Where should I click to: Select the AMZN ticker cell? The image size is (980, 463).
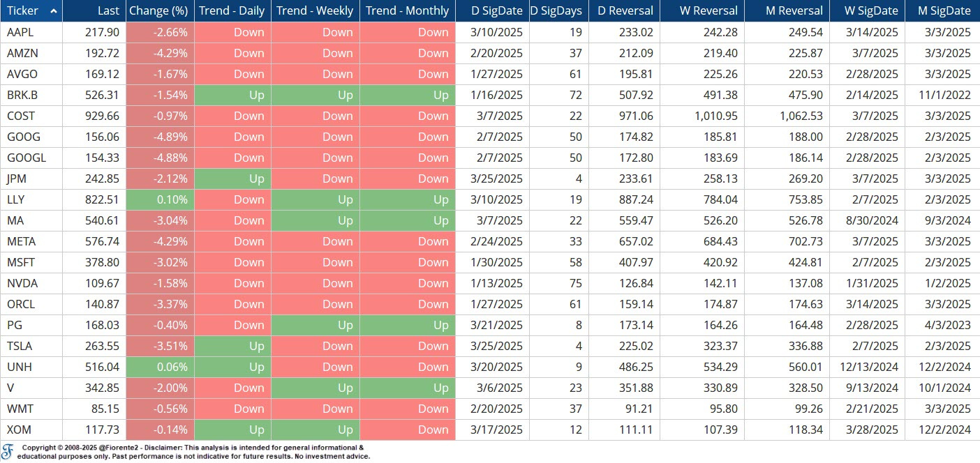[31, 53]
